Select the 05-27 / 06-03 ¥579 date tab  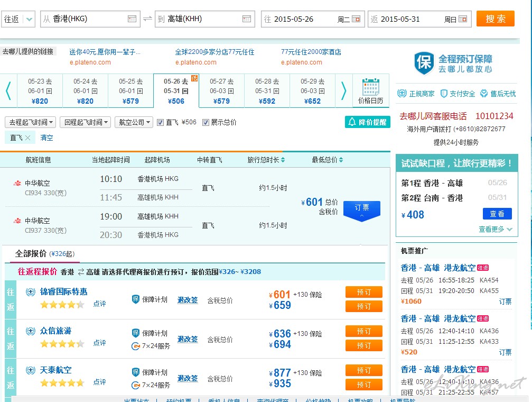coord(222,91)
